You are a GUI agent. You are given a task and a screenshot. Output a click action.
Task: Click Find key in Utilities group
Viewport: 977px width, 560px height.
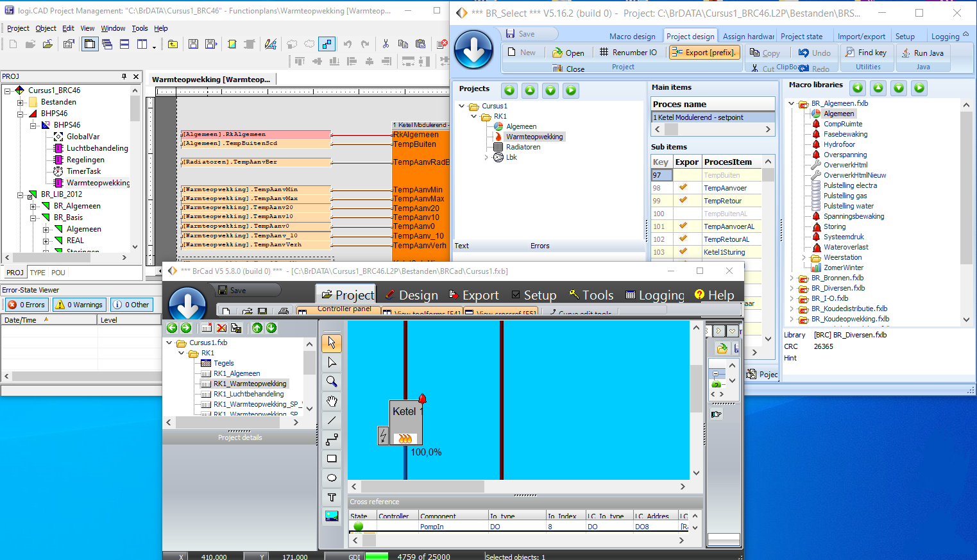point(865,53)
